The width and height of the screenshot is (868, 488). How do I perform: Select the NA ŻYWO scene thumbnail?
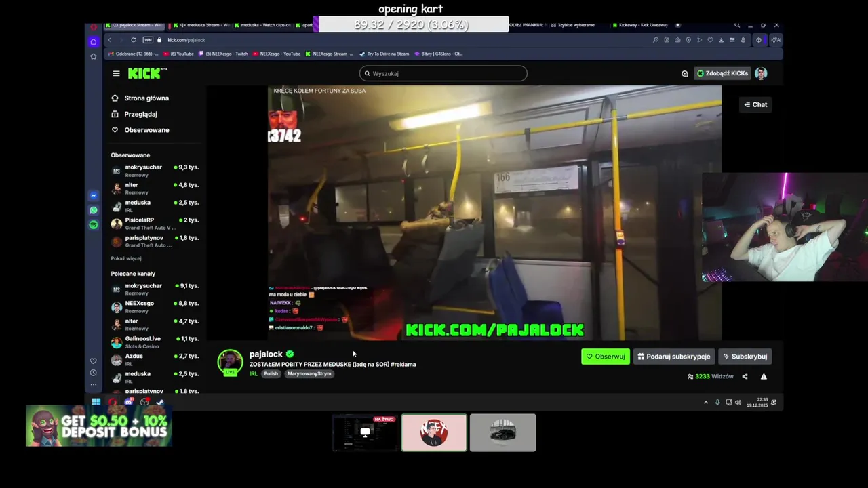click(366, 432)
